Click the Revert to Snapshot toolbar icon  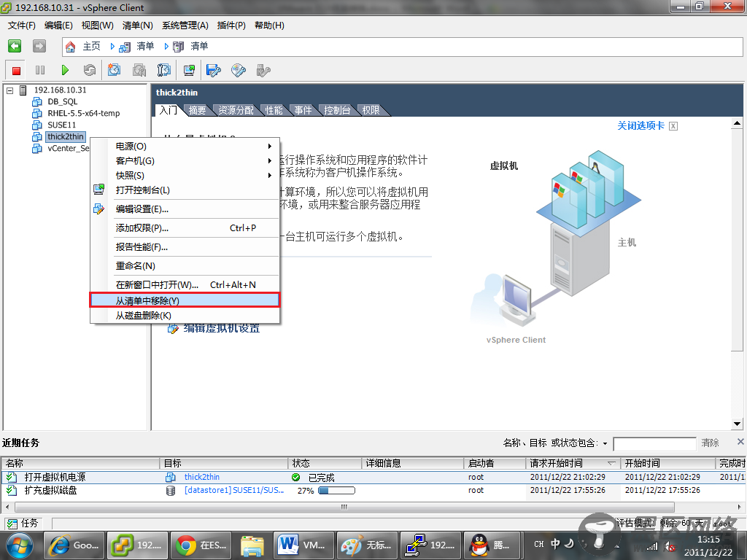[x=139, y=71]
